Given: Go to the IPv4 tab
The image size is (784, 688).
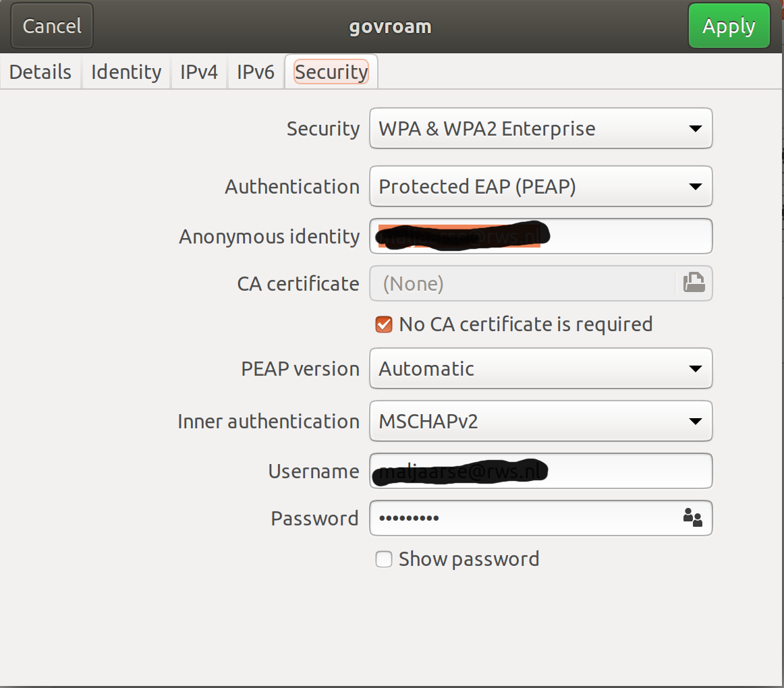Looking at the screenshot, I should click(x=199, y=72).
